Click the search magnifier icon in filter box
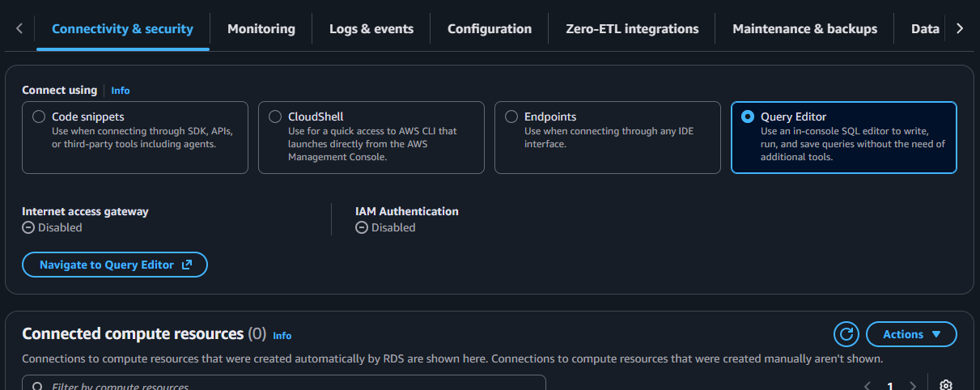Viewport: 980px width, 390px height. point(37,386)
